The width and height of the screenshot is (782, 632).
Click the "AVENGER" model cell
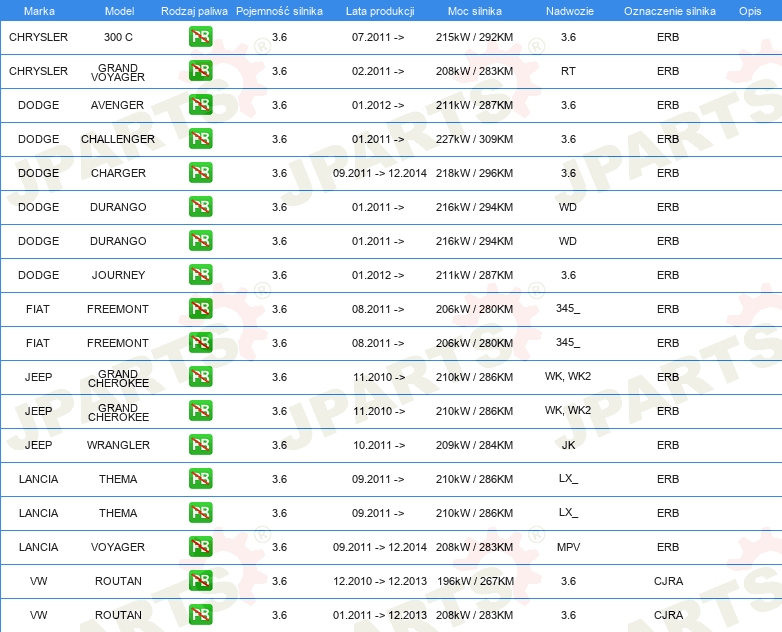[x=117, y=105]
